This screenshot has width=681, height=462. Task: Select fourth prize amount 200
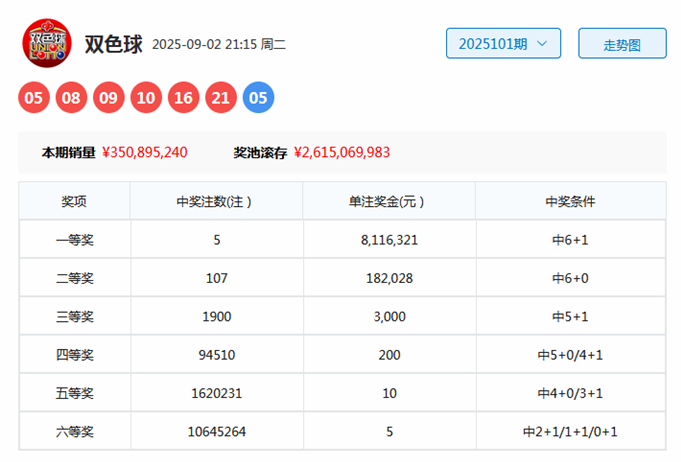pos(389,355)
